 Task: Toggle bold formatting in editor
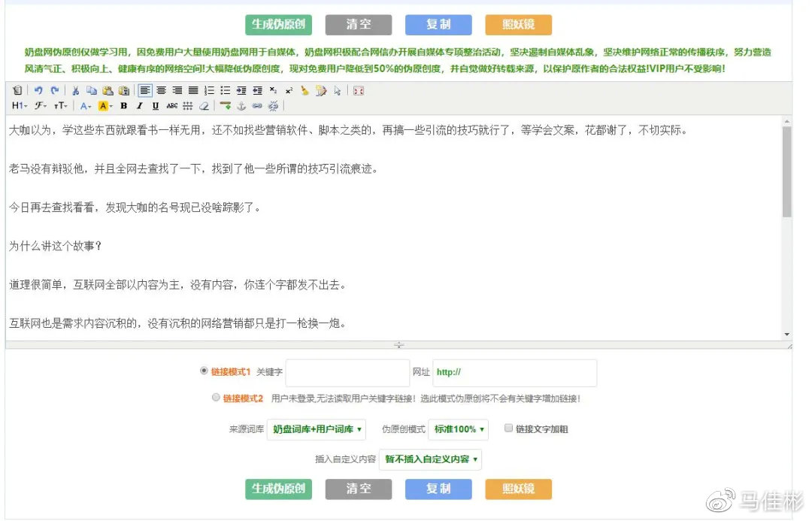tap(123, 106)
